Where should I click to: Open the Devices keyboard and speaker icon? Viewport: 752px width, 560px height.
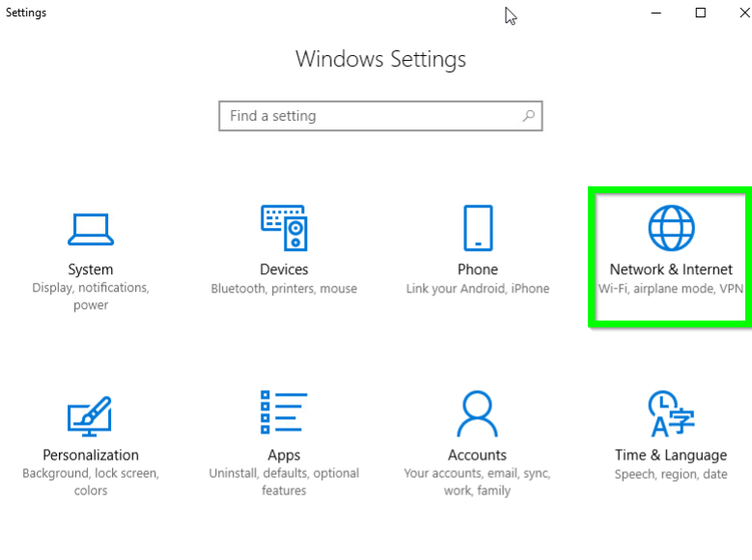coord(284,228)
